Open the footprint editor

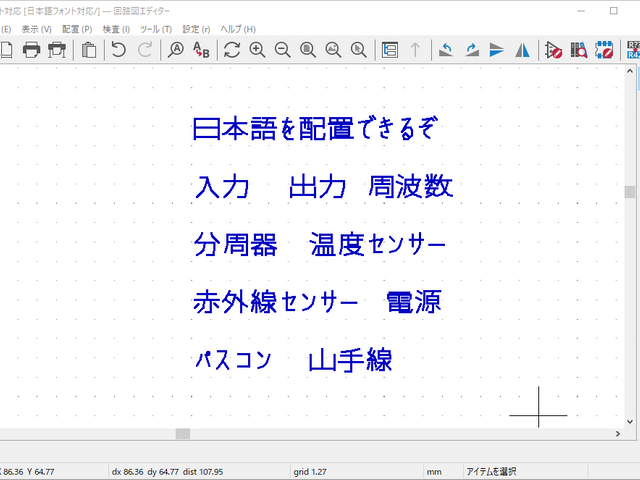coord(604,50)
